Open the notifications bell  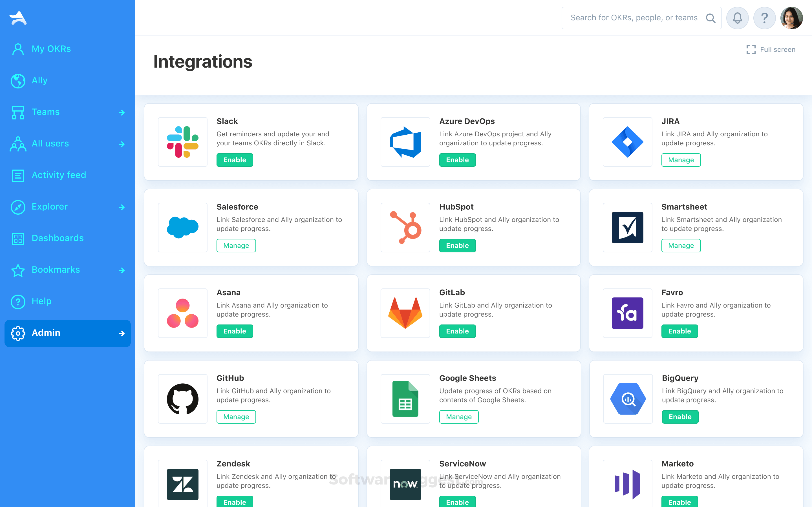(x=737, y=18)
